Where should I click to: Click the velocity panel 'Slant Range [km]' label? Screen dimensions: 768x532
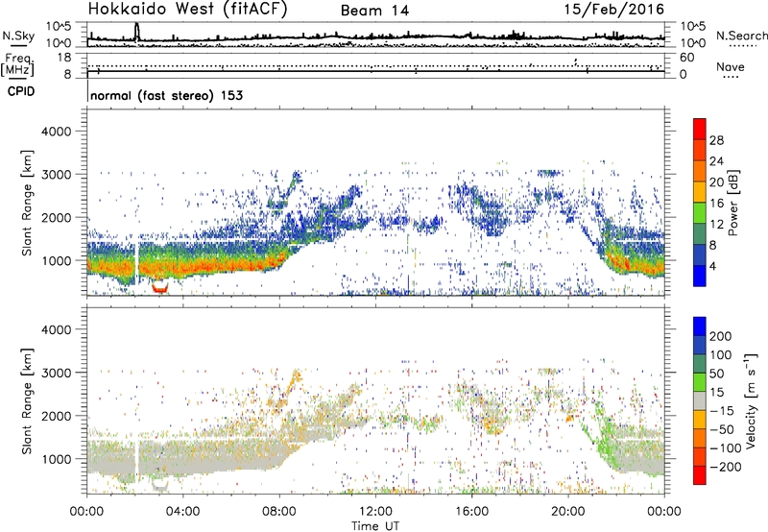(x=27, y=400)
